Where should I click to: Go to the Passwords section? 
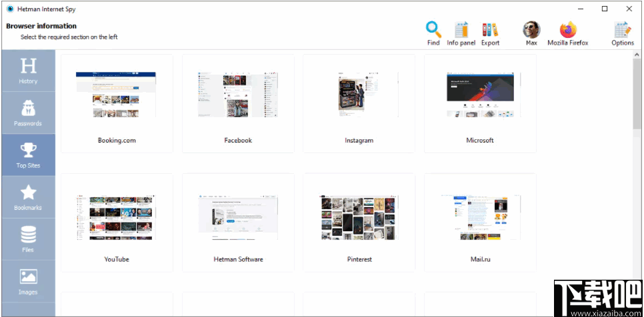pos(29,113)
